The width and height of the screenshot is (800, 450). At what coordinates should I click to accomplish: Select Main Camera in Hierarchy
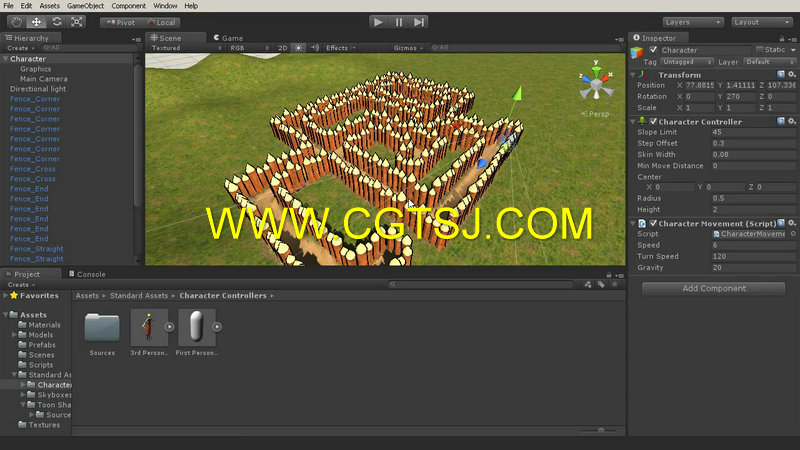click(43, 79)
